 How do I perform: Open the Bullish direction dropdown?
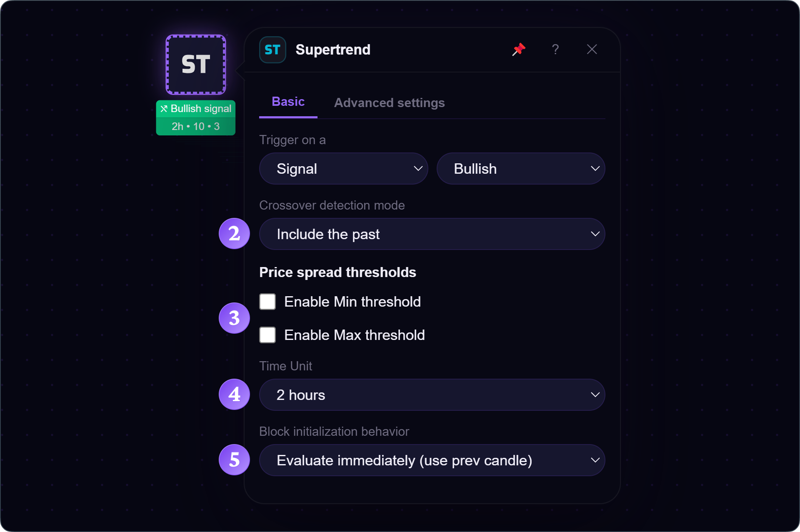tap(521, 169)
